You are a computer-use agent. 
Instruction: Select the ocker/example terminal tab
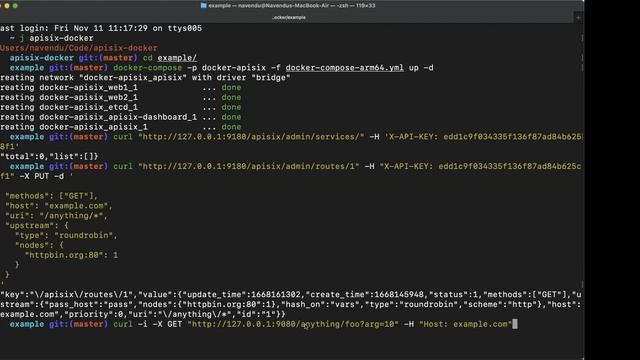[x=289, y=18]
